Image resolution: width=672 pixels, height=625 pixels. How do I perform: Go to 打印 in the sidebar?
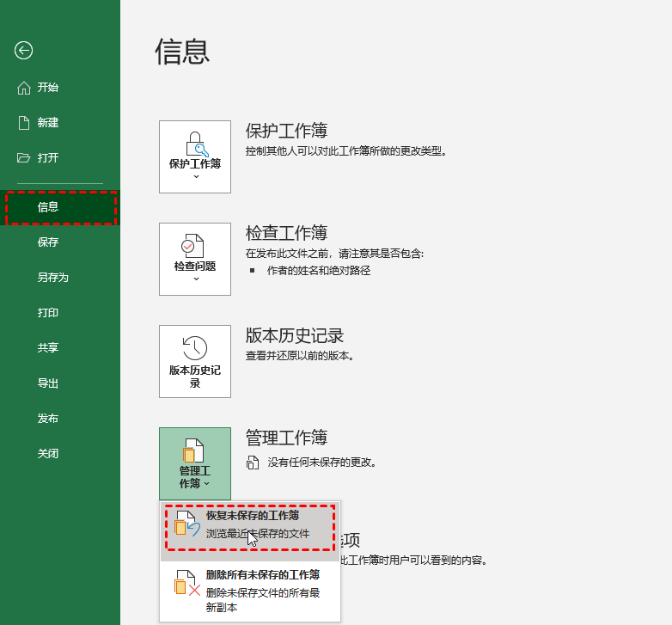pos(48,313)
